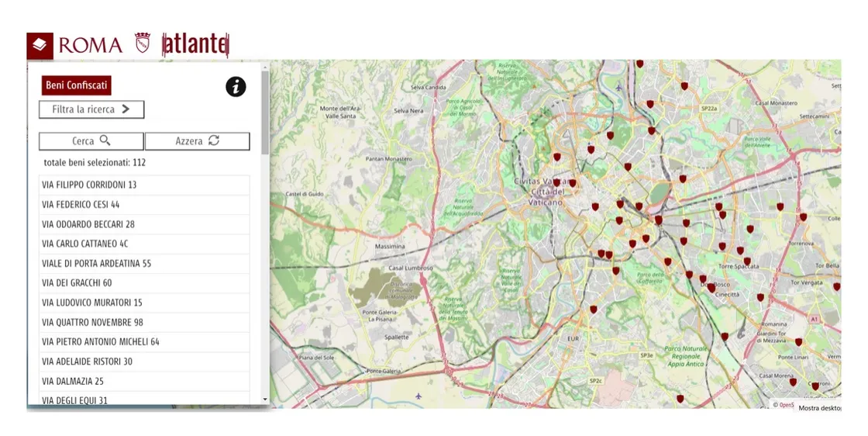The width and height of the screenshot is (868, 436).
Task: Select VIA DALMAZIA 25
Action: (144, 381)
